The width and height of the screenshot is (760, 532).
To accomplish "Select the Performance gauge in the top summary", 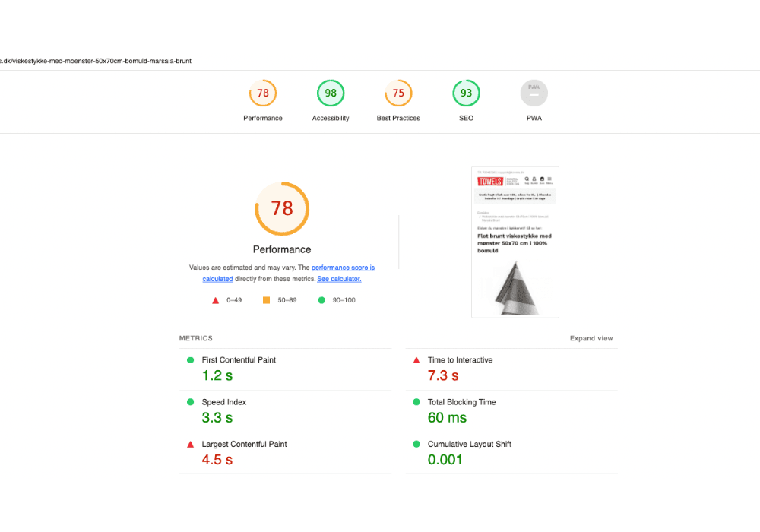I will [263, 93].
